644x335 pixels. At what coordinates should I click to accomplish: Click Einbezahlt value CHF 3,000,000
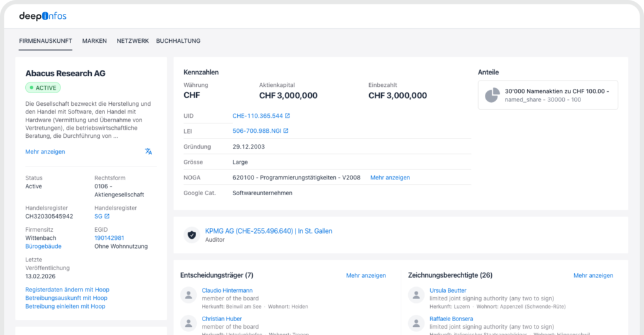pos(397,95)
